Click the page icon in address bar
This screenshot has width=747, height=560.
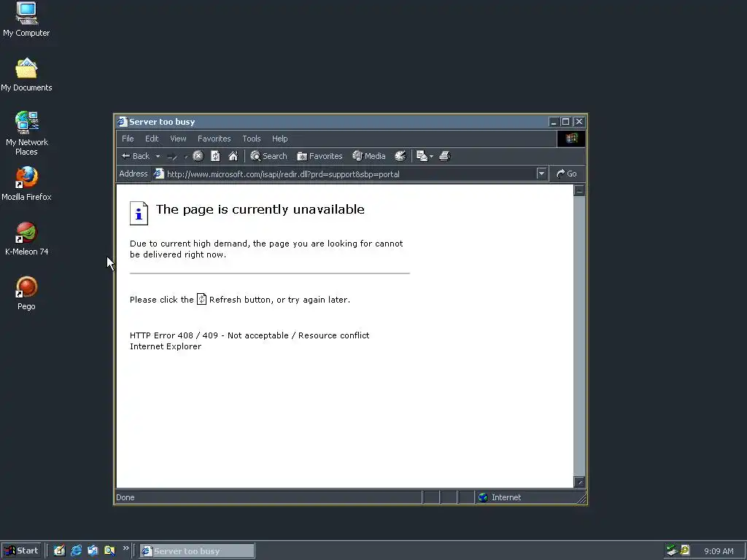pyautogui.click(x=158, y=174)
